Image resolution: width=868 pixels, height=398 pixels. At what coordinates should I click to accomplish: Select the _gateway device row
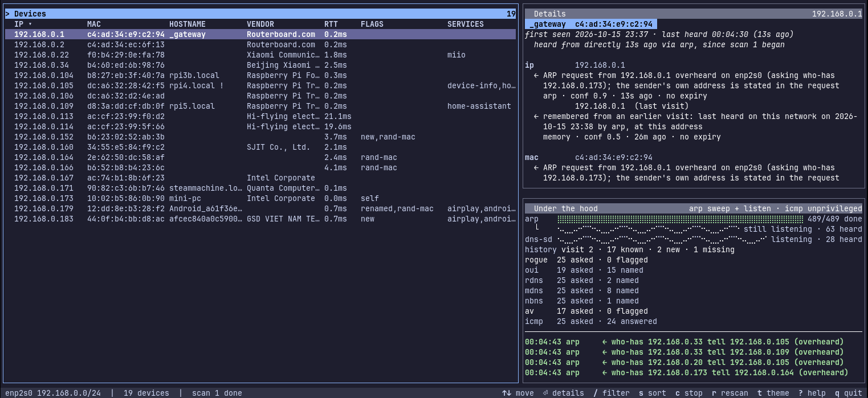click(x=260, y=35)
